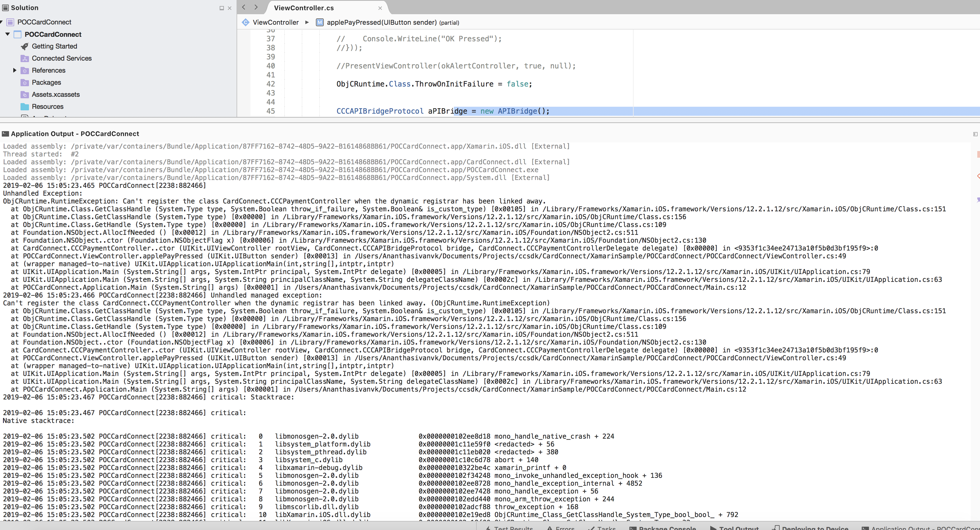Select Resources folder in solution tree
The height and width of the screenshot is (530, 980).
tap(48, 107)
